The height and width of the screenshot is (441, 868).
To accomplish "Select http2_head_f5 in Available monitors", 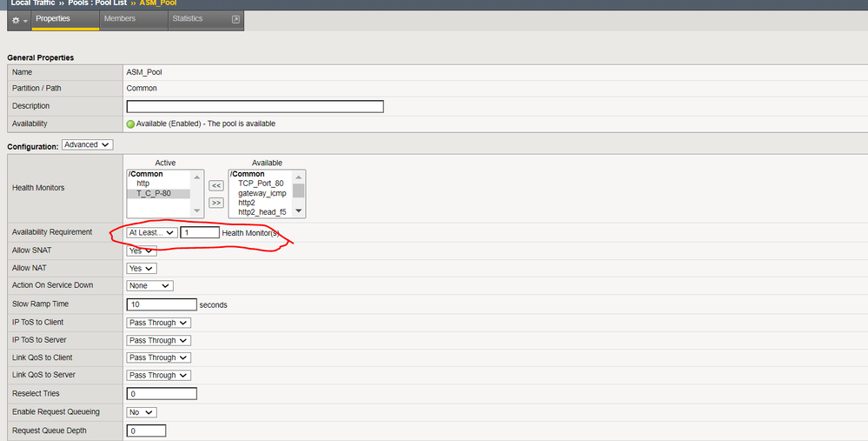I will (x=262, y=212).
